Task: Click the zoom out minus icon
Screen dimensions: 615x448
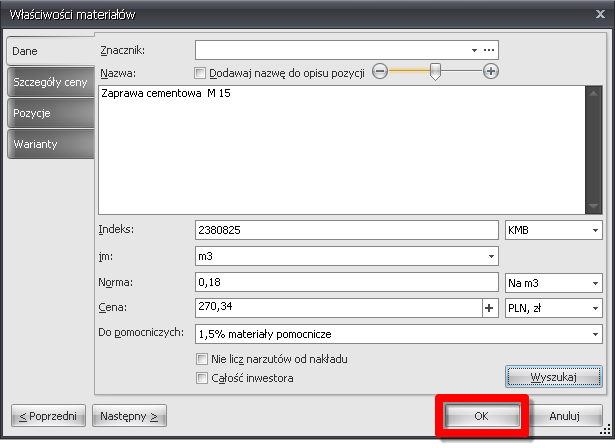Action: coord(379,71)
